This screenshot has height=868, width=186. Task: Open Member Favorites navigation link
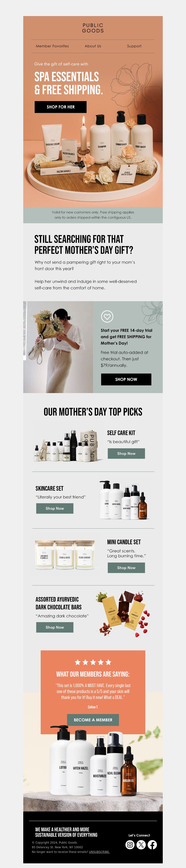tap(52, 46)
